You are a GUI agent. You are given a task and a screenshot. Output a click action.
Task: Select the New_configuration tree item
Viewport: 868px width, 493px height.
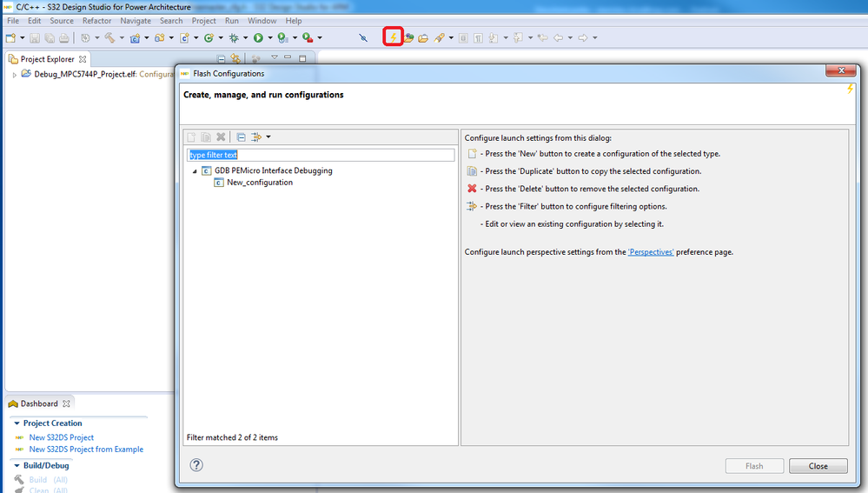pyautogui.click(x=260, y=183)
